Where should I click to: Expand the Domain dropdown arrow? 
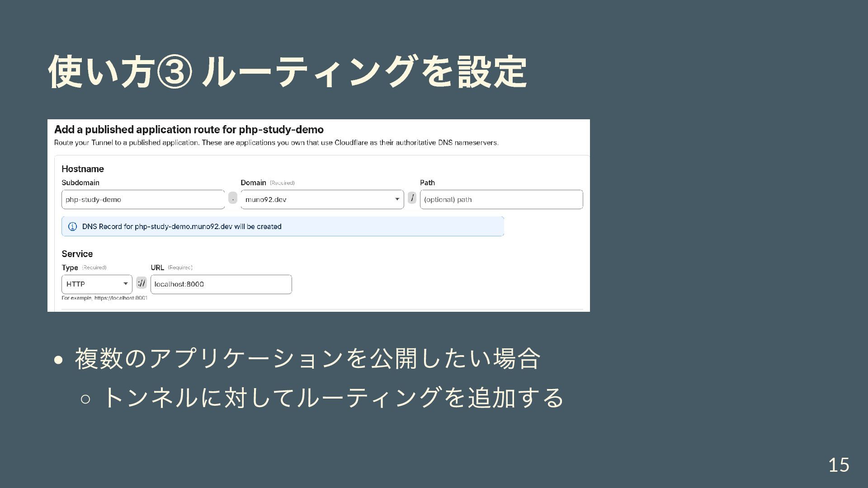pyautogui.click(x=397, y=199)
